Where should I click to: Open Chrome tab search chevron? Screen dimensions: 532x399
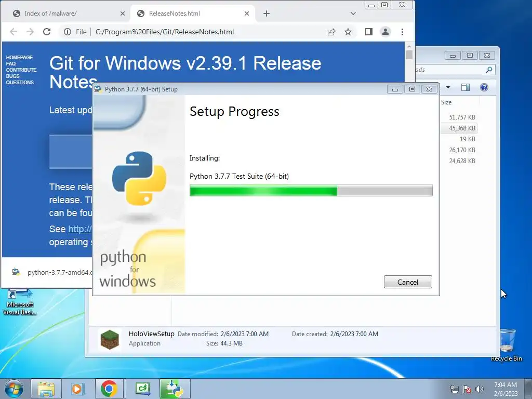click(x=353, y=14)
